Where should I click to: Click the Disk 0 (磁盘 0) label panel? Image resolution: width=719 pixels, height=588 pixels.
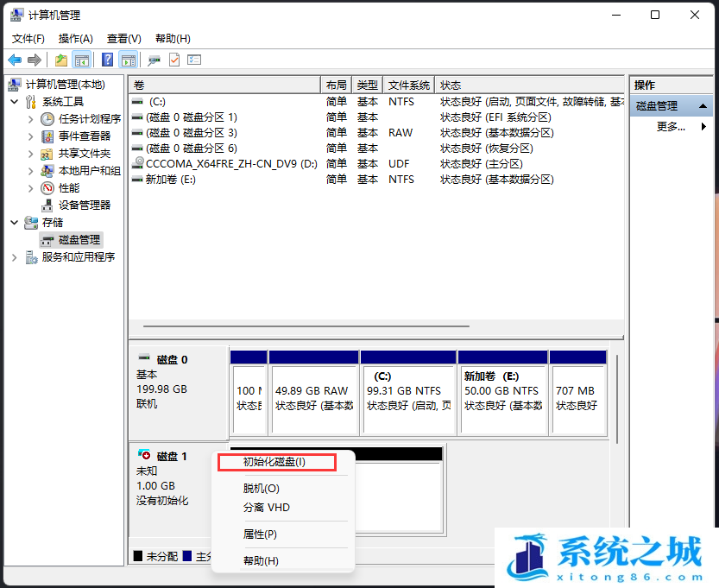(x=179, y=393)
